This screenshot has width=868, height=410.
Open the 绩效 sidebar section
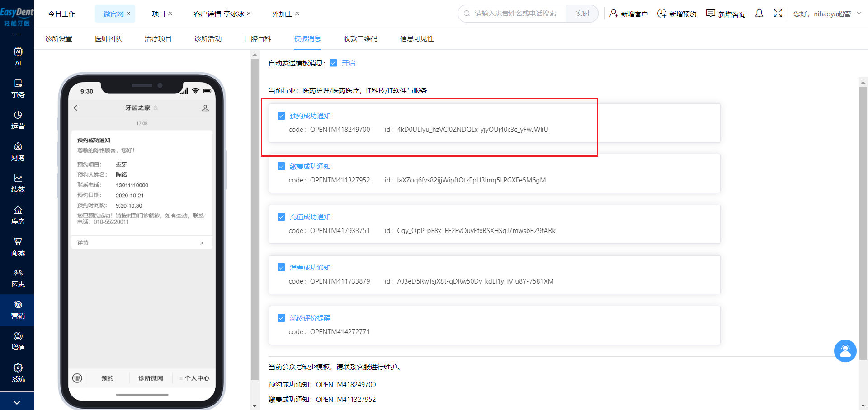[18, 183]
